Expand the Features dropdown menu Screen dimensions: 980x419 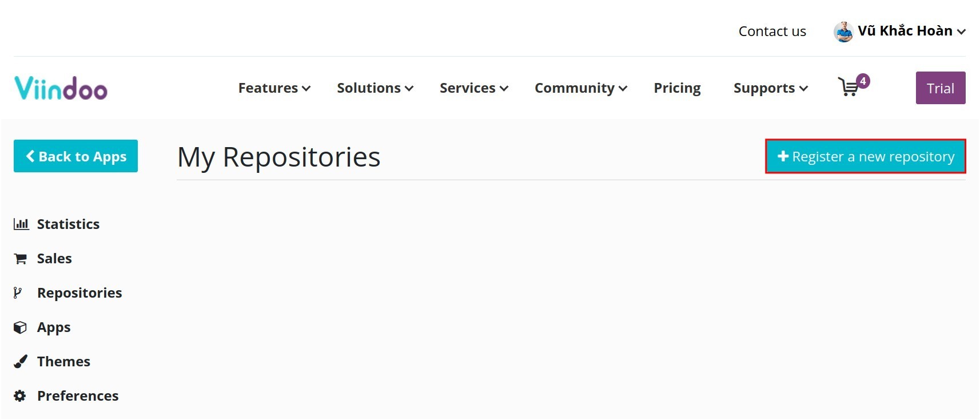(273, 88)
